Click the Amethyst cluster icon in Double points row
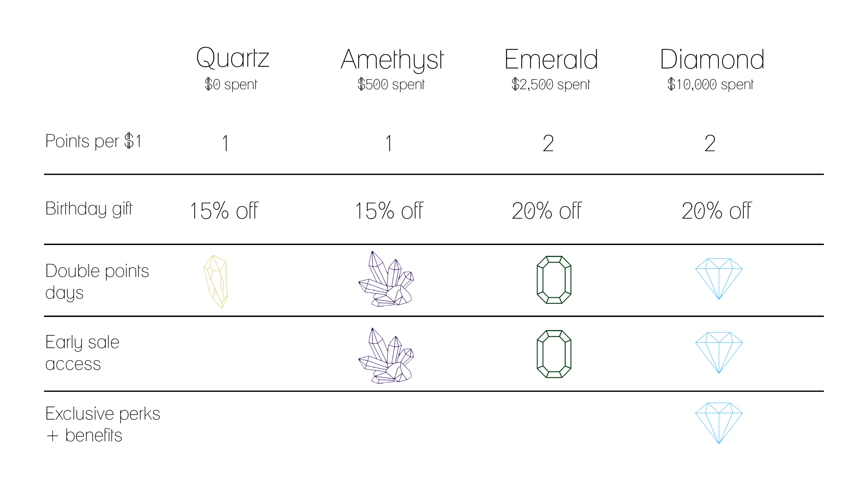 [x=386, y=279]
